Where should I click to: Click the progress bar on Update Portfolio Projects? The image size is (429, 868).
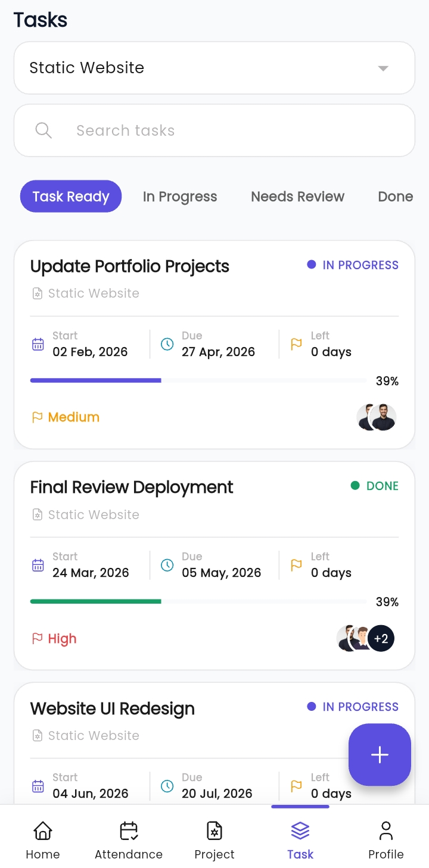click(198, 380)
